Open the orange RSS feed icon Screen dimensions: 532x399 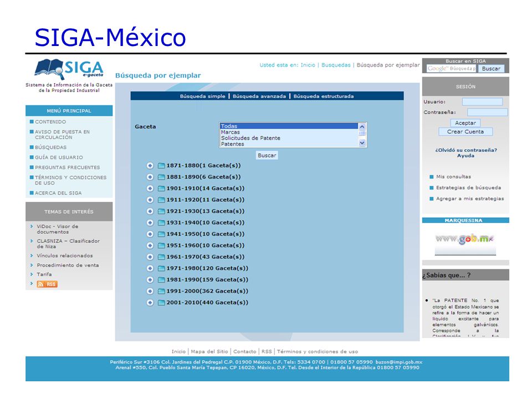pyautogui.click(x=47, y=284)
